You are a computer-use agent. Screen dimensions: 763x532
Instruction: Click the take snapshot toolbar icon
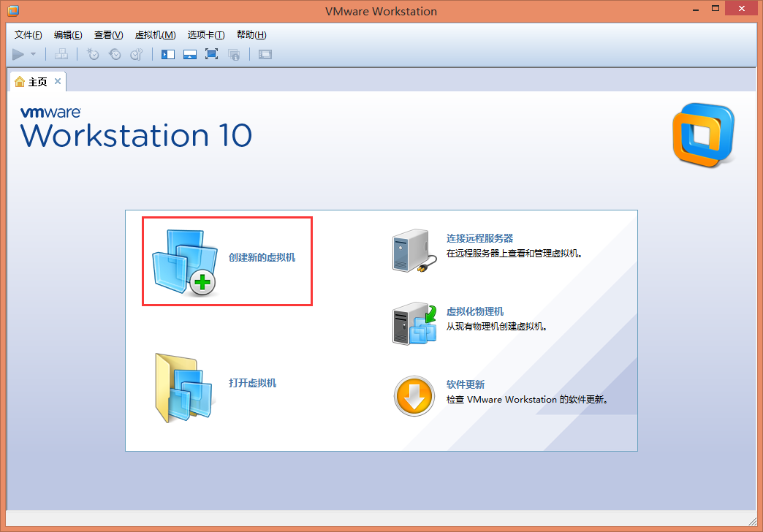tap(93, 55)
